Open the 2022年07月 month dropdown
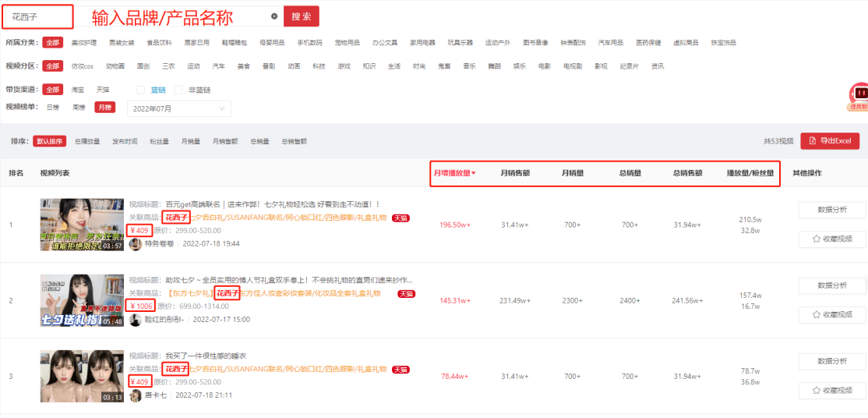Screen dimensions: 868x418 179,108
